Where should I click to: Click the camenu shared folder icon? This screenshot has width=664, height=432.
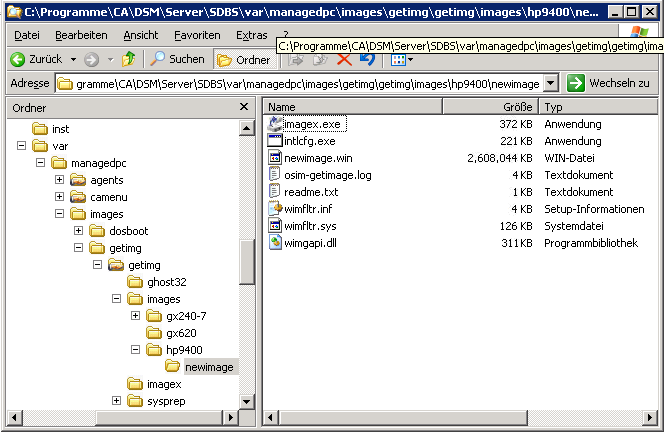pyautogui.click(x=78, y=197)
